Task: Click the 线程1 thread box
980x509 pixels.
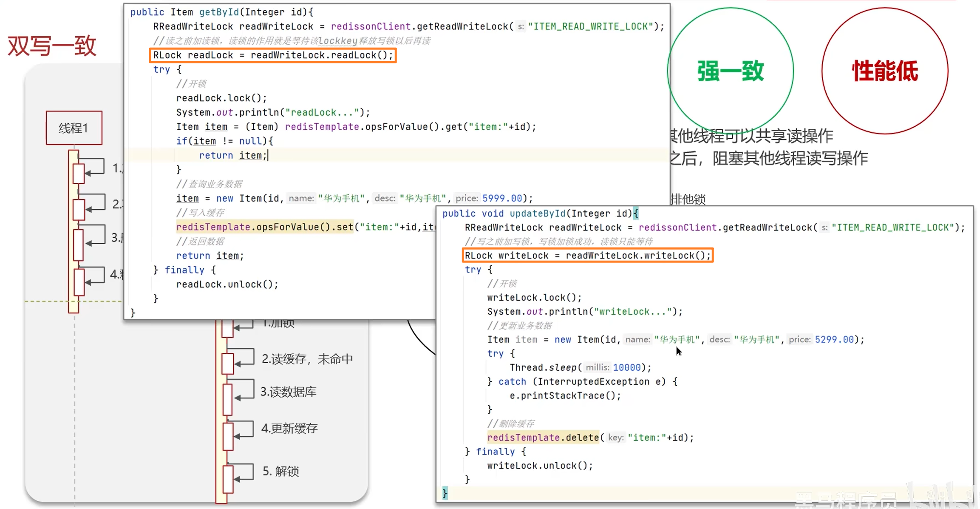Action: 74,128
